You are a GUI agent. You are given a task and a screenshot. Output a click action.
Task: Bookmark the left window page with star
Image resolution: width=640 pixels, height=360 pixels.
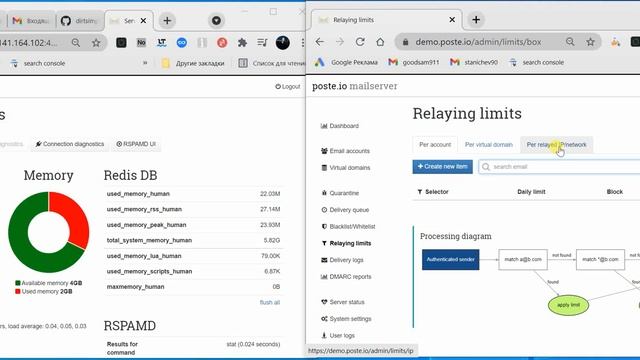click(x=96, y=42)
